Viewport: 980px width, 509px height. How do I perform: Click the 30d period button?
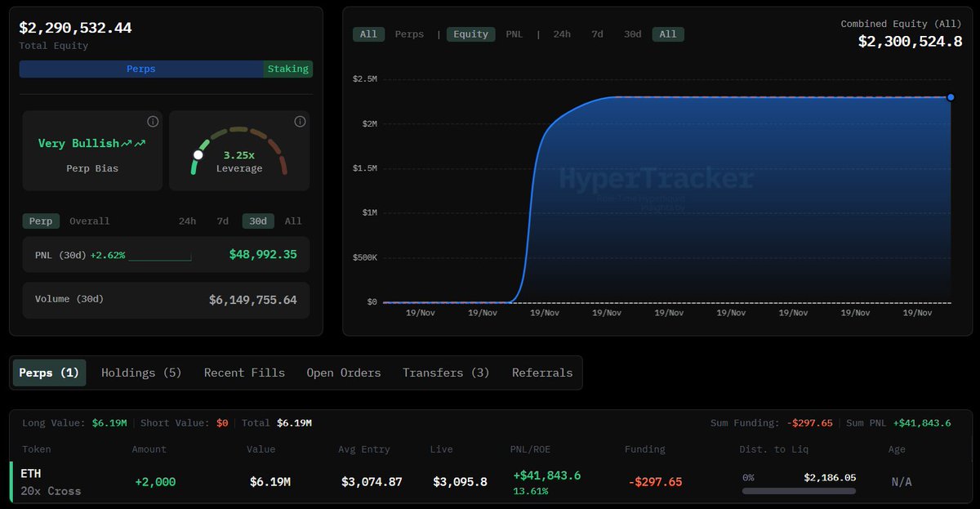pyautogui.click(x=257, y=221)
